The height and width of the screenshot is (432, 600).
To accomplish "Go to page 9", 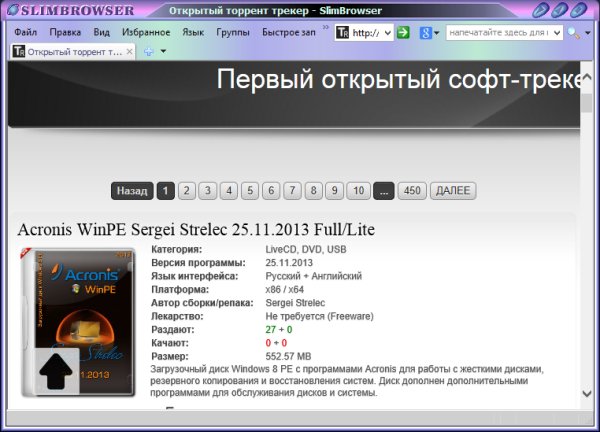I will coord(334,191).
